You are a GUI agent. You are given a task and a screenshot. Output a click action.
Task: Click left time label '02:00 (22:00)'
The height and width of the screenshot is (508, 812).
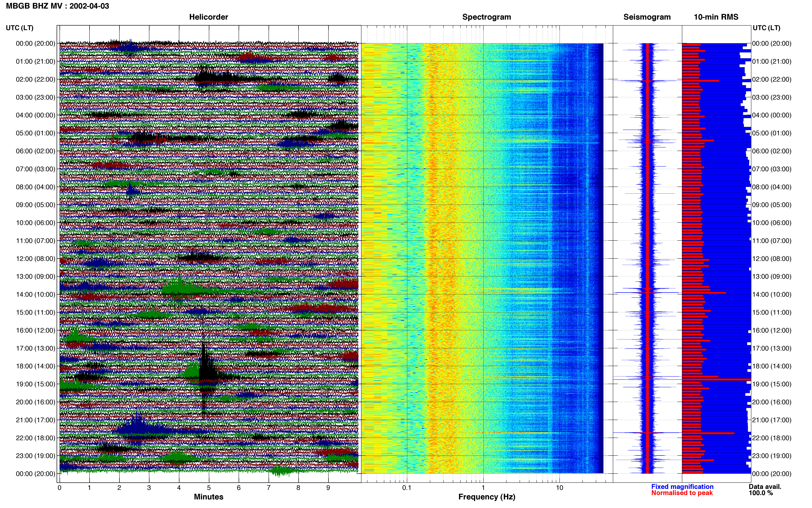point(36,79)
